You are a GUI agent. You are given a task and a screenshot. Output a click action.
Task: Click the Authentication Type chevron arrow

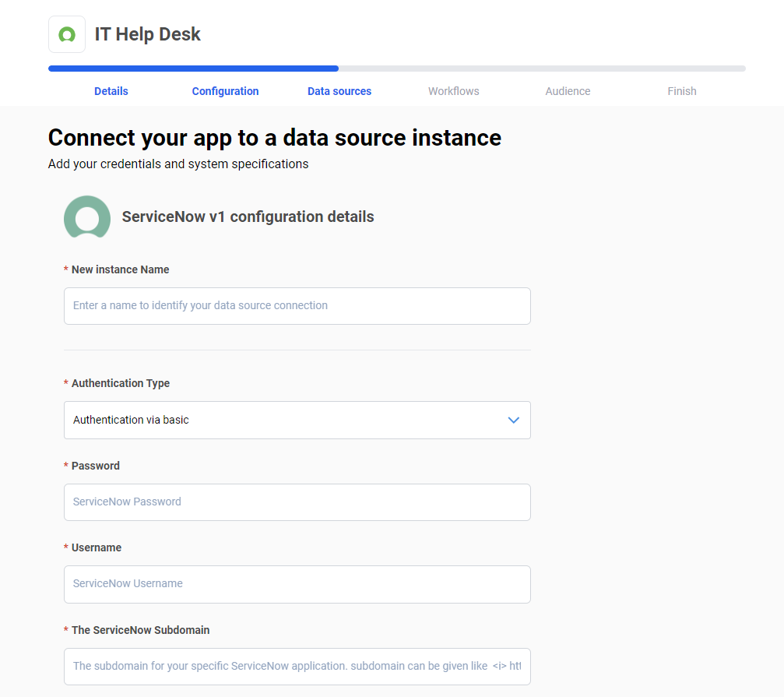[514, 420]
